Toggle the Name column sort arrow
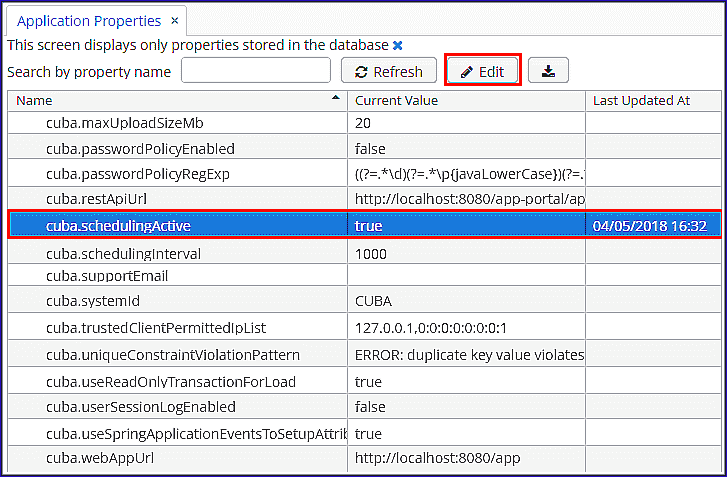 coord(336,97)
